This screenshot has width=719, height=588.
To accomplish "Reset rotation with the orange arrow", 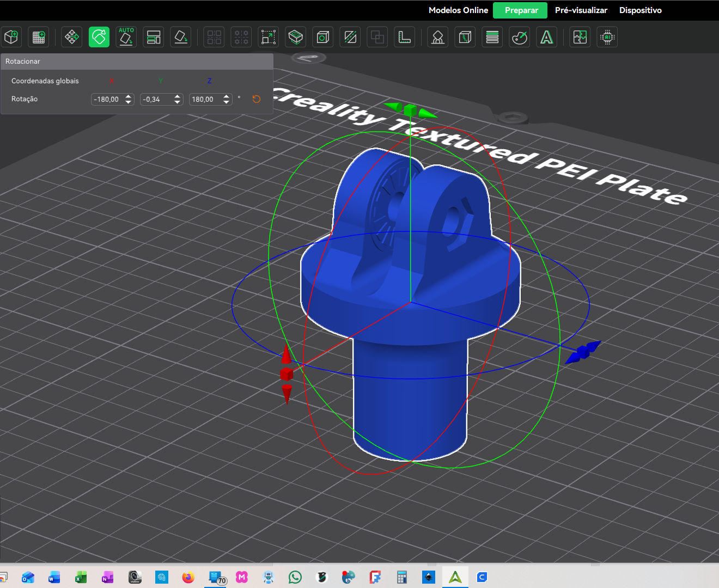I will click(x=257, y=99).
